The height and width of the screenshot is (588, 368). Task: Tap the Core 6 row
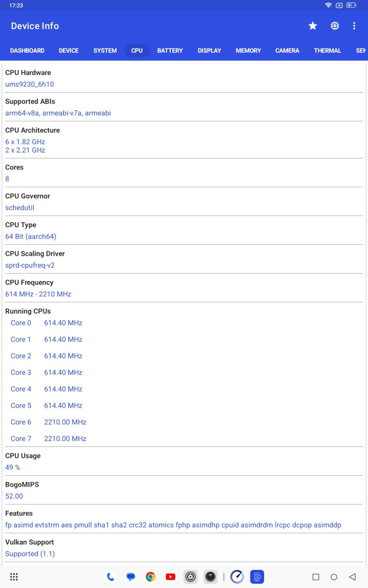click(x=48, y=422)
